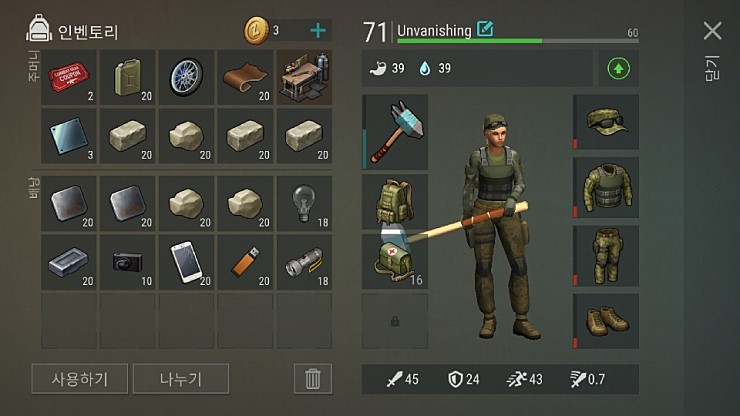Click the 사용하기 use button
Screen dimensions: 740x416
80,379
